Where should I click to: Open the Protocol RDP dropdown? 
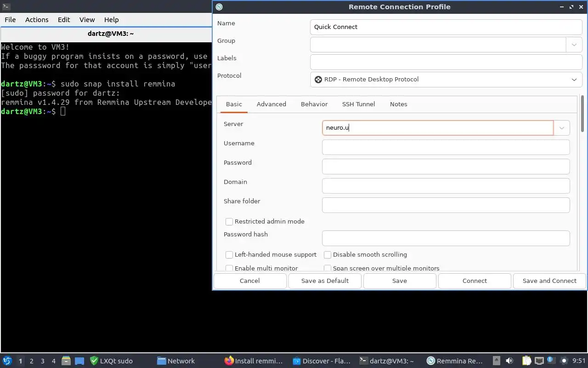[x=446, y=80]
